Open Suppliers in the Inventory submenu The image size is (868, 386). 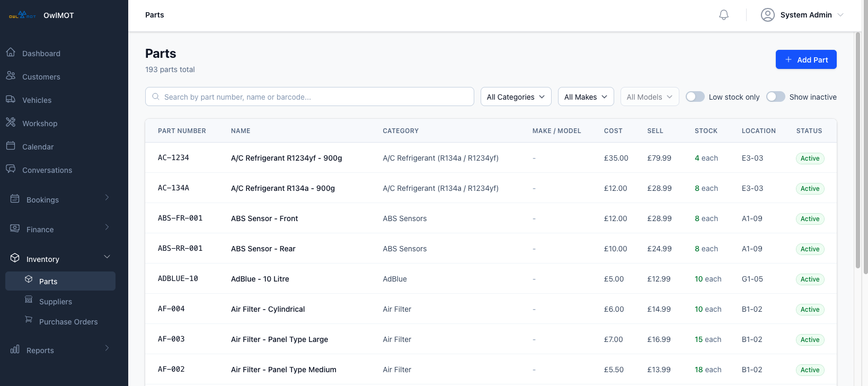tap(56, 301)
